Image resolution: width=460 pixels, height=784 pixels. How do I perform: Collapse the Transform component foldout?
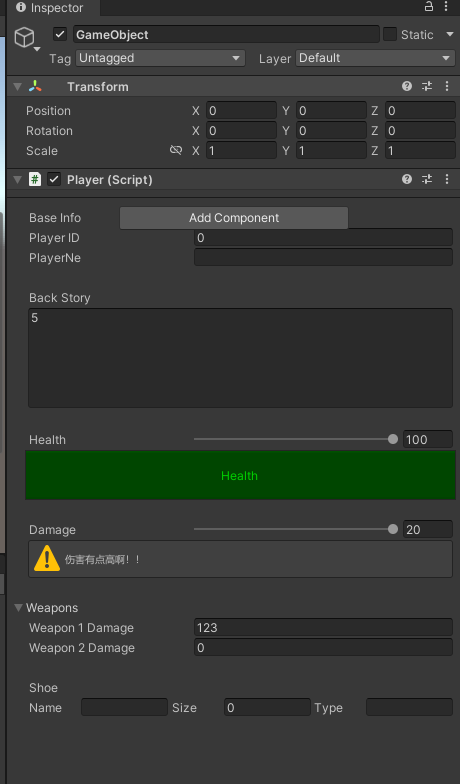click(x=18, y=86)
